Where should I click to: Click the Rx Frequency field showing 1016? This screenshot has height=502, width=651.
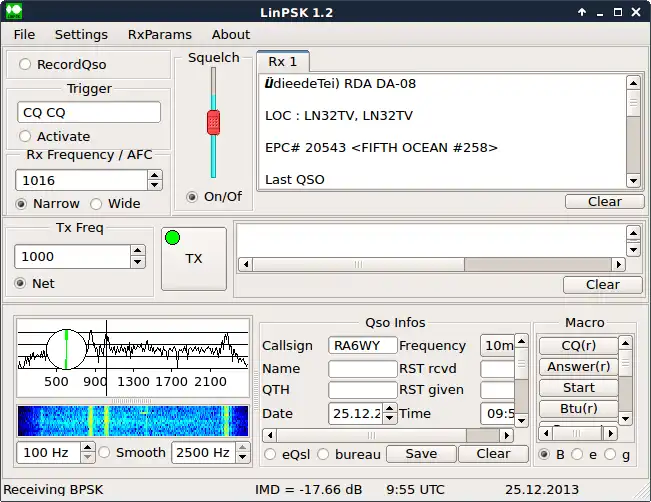81,180
